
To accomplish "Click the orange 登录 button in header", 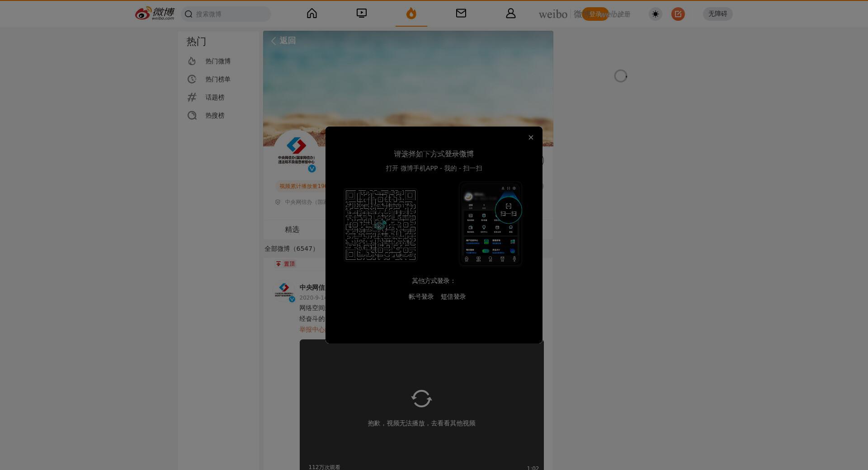I will [595, 14].
